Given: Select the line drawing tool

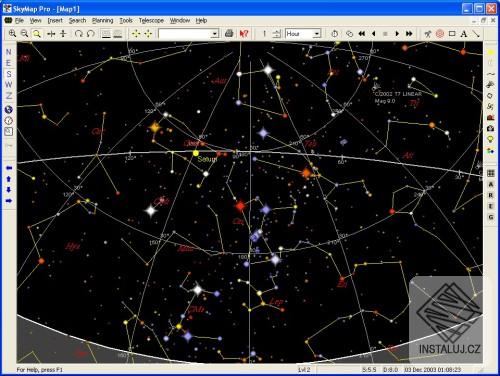Looking at the screenshot, I should pos(476,34).
